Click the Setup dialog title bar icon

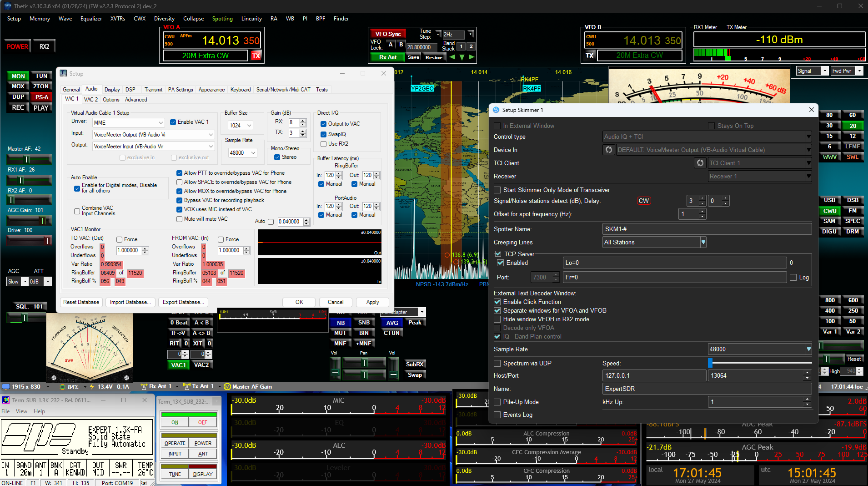tap(63, 73)
